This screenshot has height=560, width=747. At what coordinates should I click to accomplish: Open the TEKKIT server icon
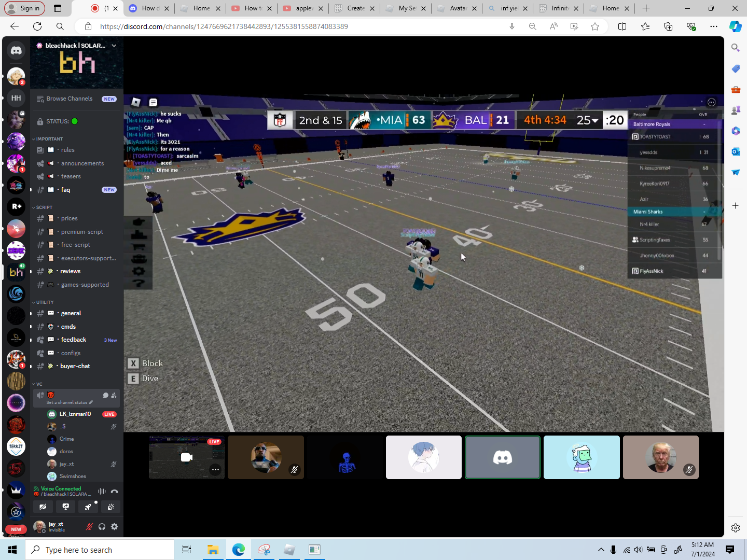[16, 446]
